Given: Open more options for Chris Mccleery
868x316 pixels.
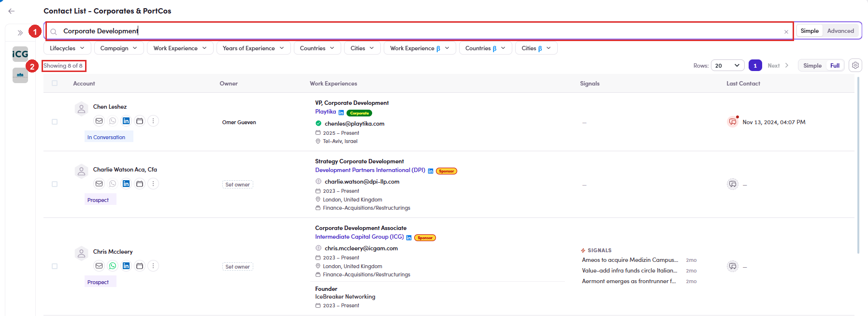Looking at the screenshot, I should 153,266.
